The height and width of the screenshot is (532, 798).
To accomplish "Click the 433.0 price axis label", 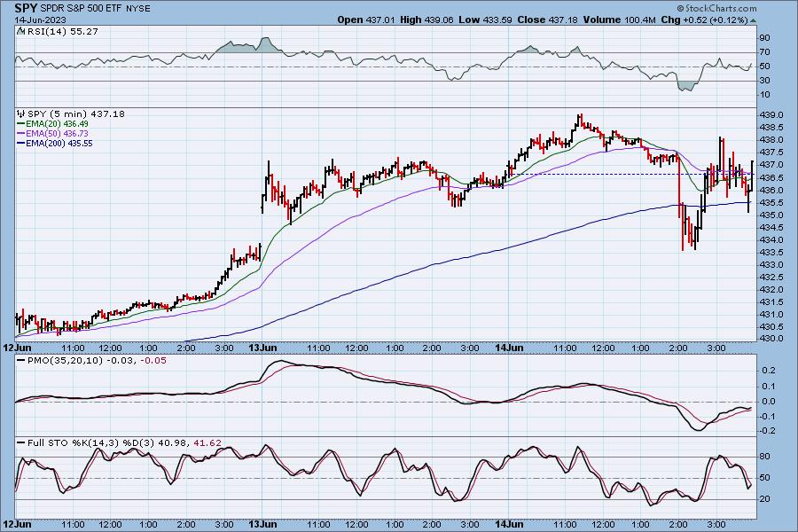I will pyautogui.click(x=772, y=265).
